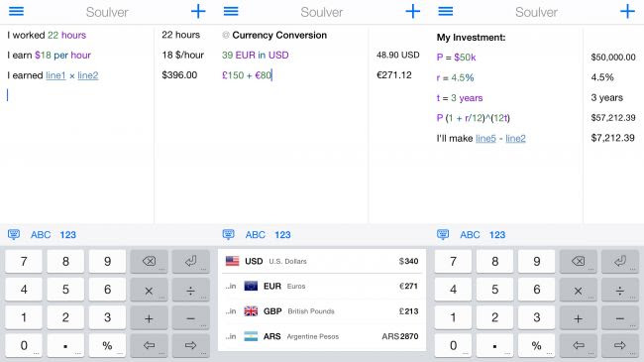Tap backspace key on left keypad

point(149,261)
